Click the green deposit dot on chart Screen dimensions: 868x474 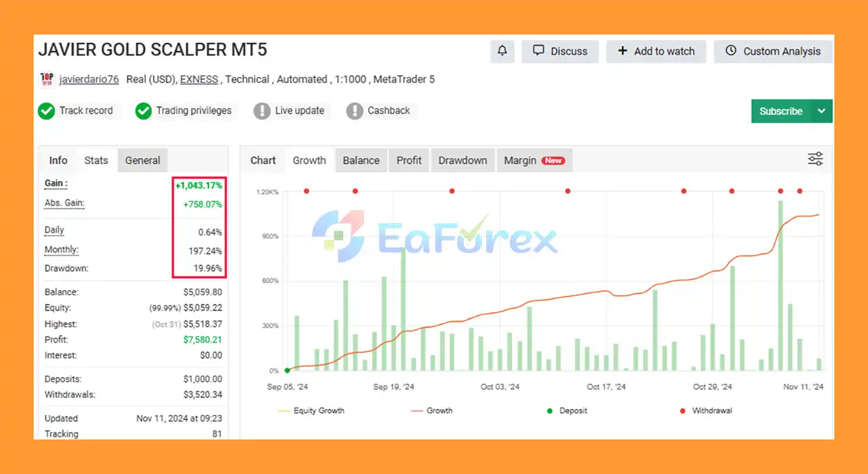(288, 370)
